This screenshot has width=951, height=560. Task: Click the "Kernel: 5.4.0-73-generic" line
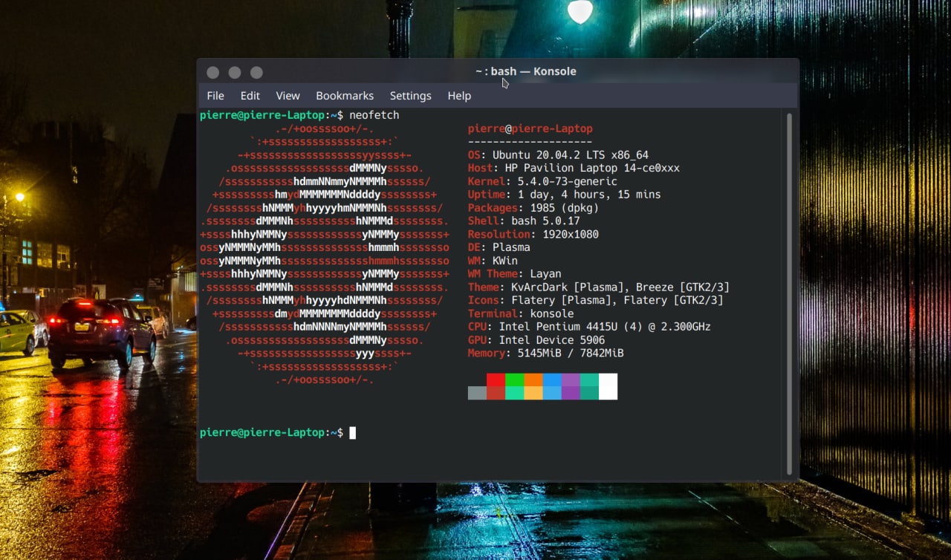pos(542,181)
